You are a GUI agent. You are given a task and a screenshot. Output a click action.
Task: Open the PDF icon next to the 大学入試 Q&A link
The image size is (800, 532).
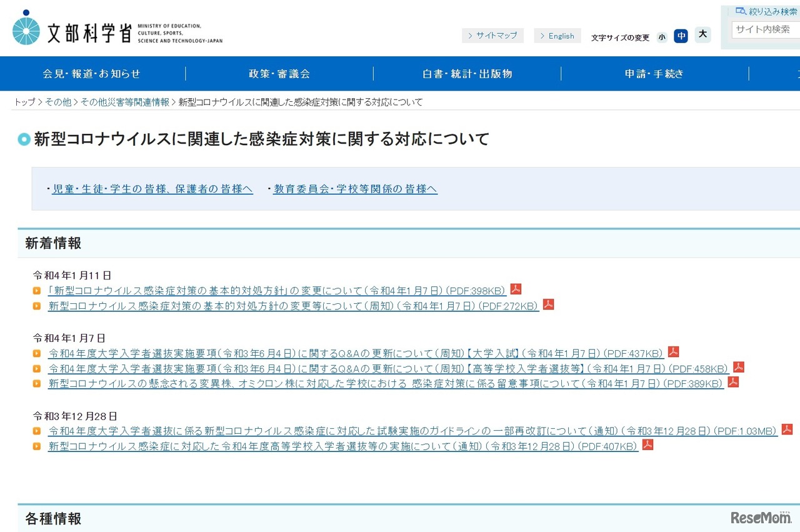(x=672, y=351)
